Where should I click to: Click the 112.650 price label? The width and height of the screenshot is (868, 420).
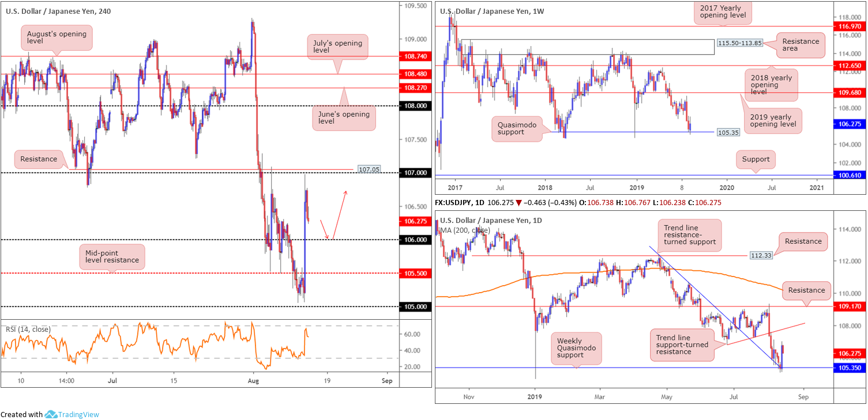pyautogui.click(x=850, y=66)
